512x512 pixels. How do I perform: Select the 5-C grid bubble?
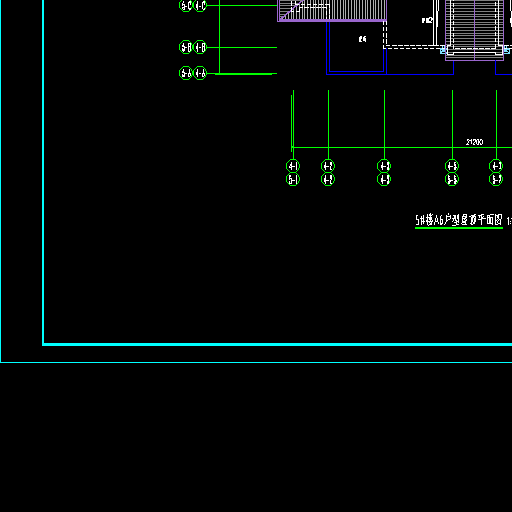pyautogui.click(x=186, y=5)
